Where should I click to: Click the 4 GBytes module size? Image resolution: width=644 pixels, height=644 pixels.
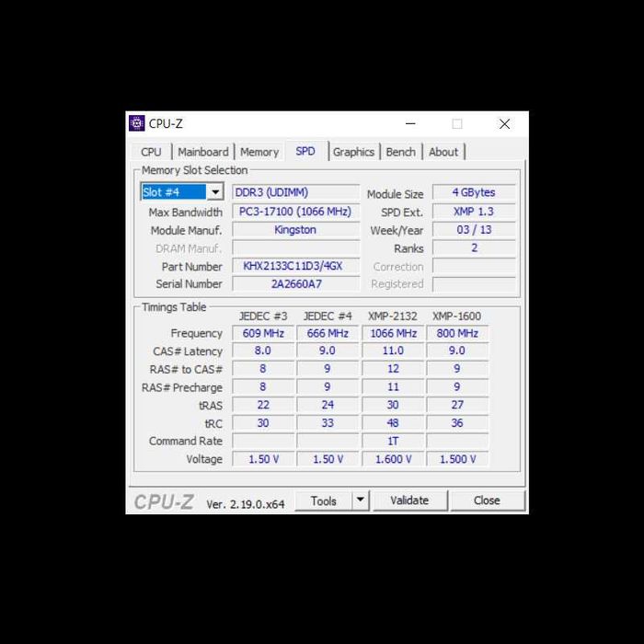pos(474,192)
